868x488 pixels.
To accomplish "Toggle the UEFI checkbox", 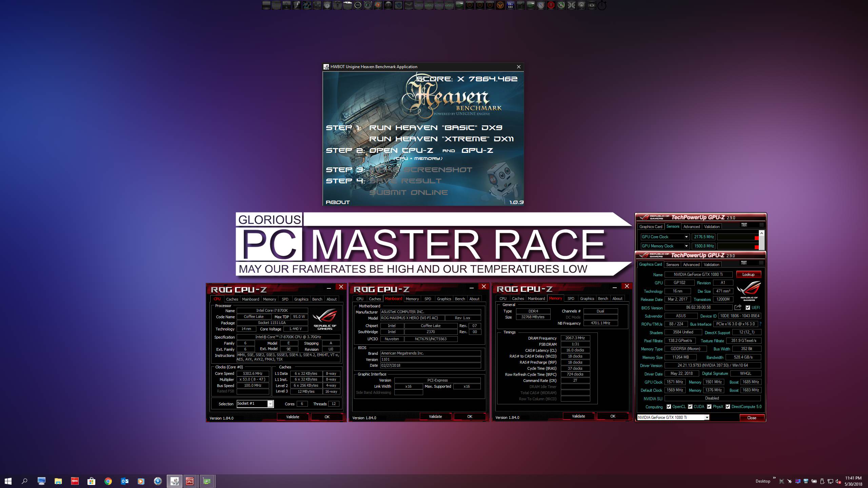I will tap(748, 308).
